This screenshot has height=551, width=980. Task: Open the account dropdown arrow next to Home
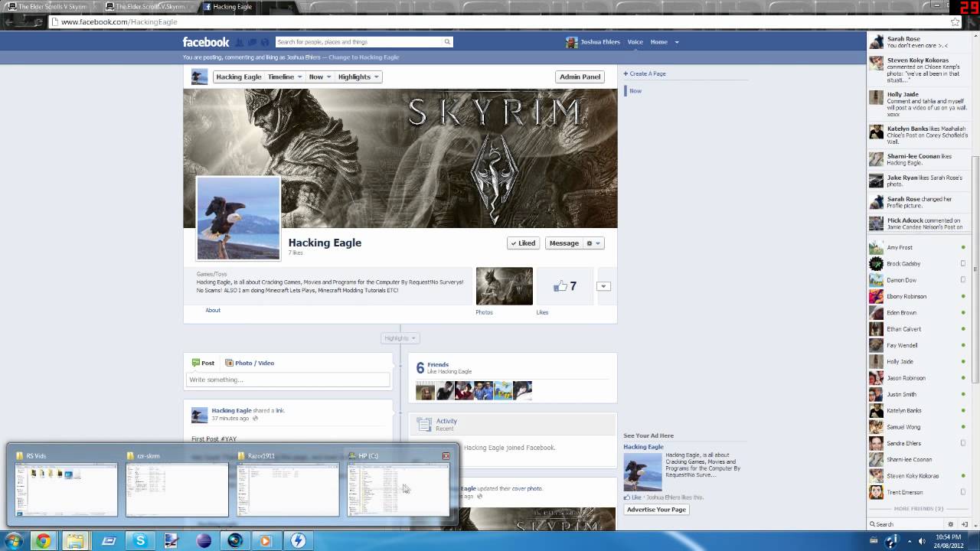click(x=676, y=42)
